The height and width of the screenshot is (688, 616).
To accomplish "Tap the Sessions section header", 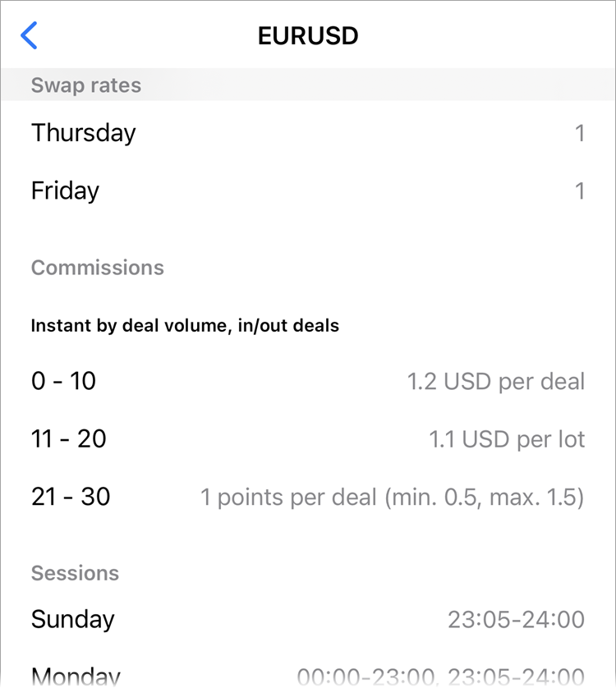I will (x=76, y=573).
